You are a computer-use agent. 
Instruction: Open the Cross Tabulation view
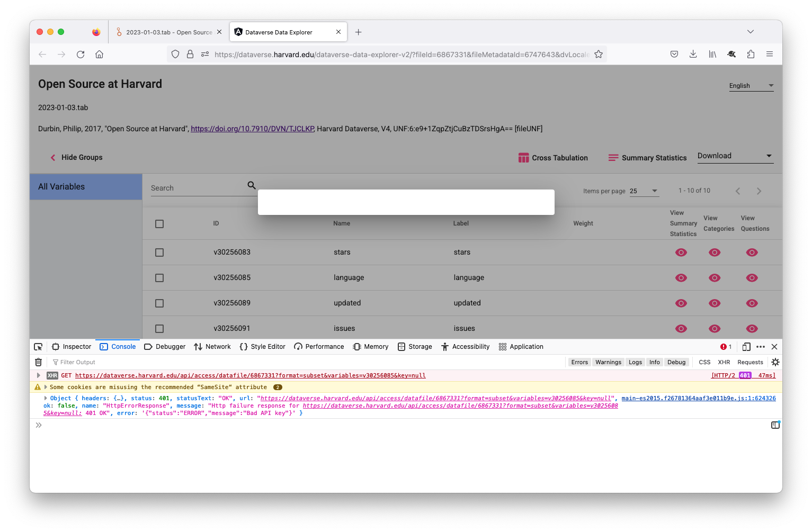(x=553, y=157)
